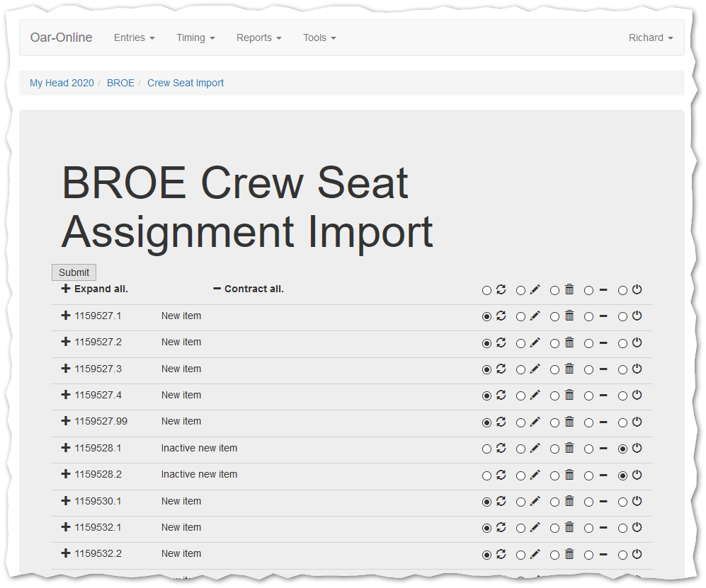This screenshot has width=706, height=588.
Task: Click the refresh icon in the header row
Action: (501, 289)
